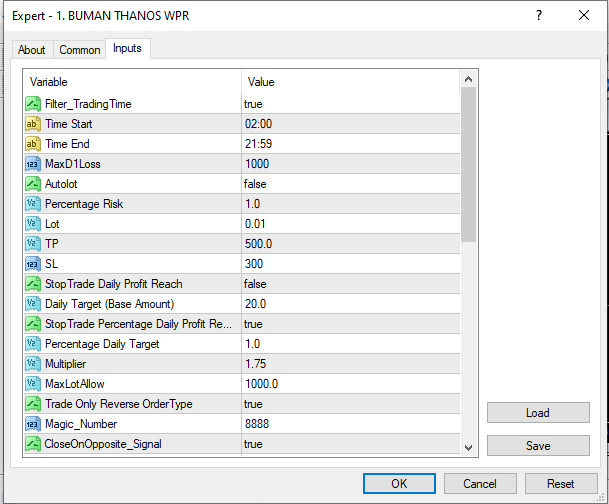609x504 pixels.
Task: Confirm settings with the OK button
Action: point(399,483)
